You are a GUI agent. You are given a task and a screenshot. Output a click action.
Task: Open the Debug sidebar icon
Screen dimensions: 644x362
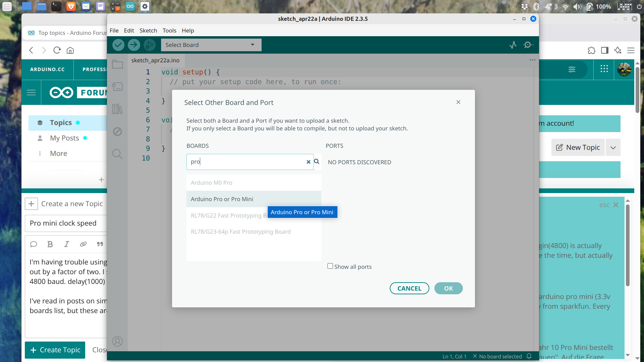tap(117, 131)
